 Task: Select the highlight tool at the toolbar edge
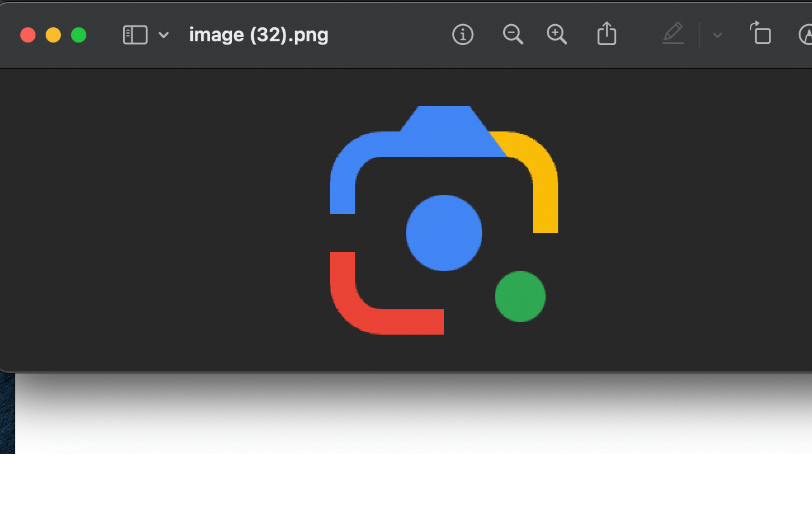click(x=806, y=34)
